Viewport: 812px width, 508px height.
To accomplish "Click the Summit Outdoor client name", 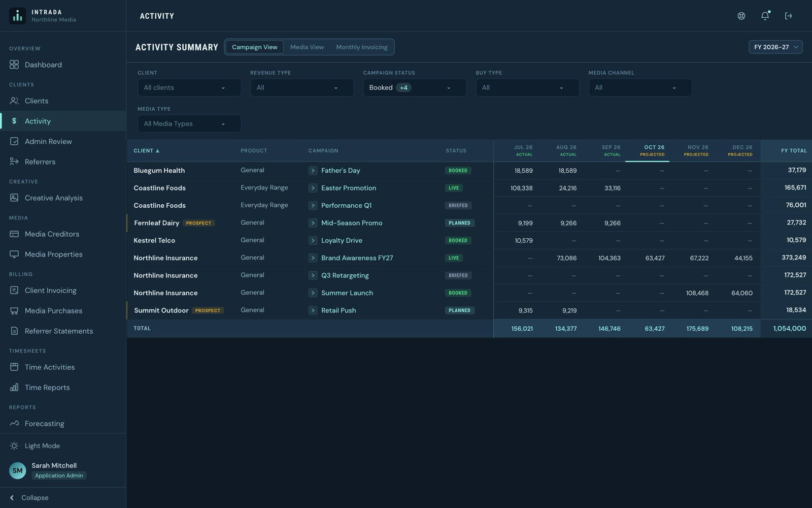I will [x=161, y=310].
